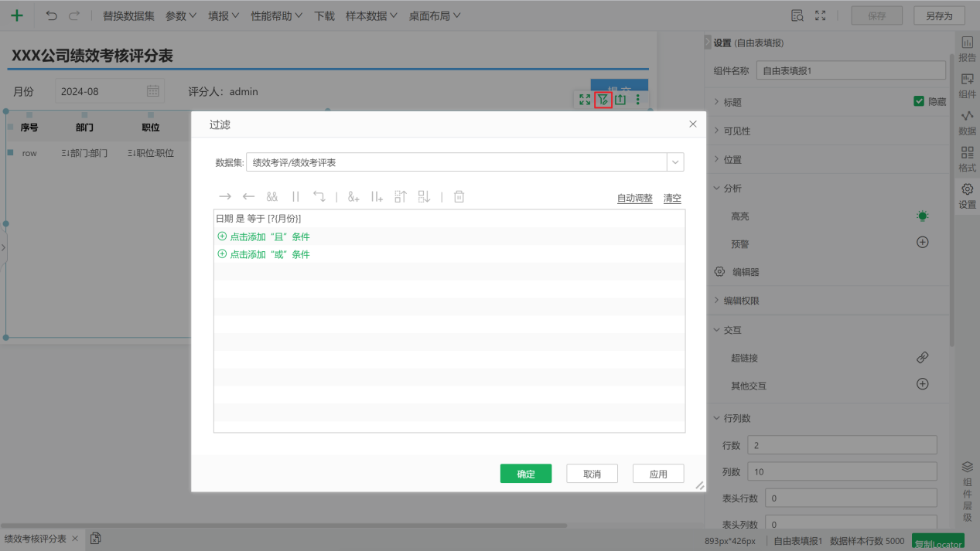The image size is (980, 551).
Task: Undo the last action in the toolbar
Action: (52, 15)
